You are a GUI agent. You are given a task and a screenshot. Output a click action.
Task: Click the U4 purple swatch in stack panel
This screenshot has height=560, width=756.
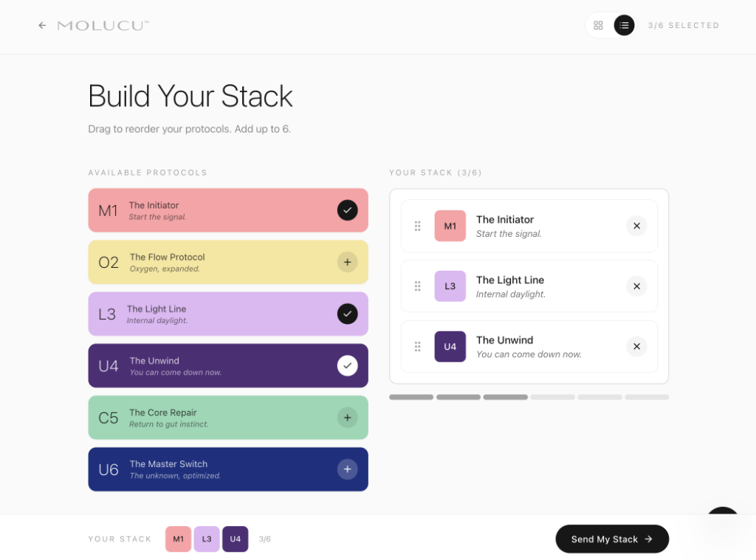click(450, 347)
